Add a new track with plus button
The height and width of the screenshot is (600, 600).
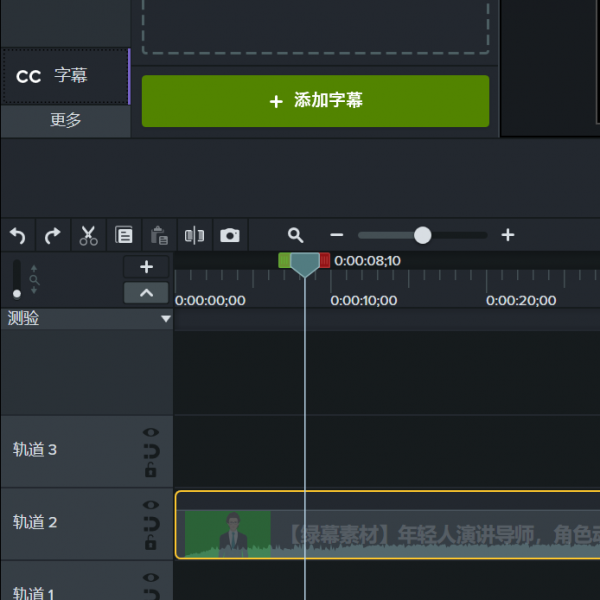(146, 267)
